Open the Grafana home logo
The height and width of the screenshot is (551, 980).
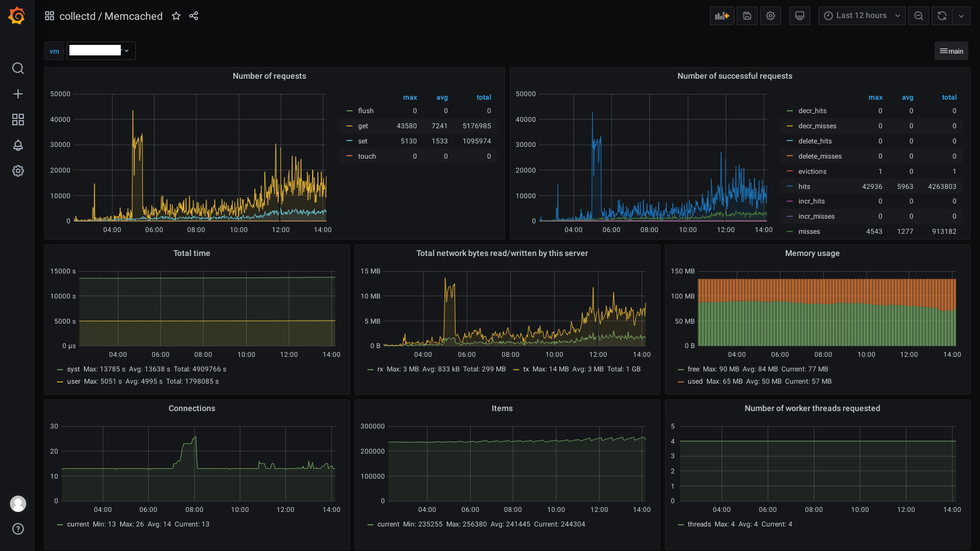coord(17,16)
